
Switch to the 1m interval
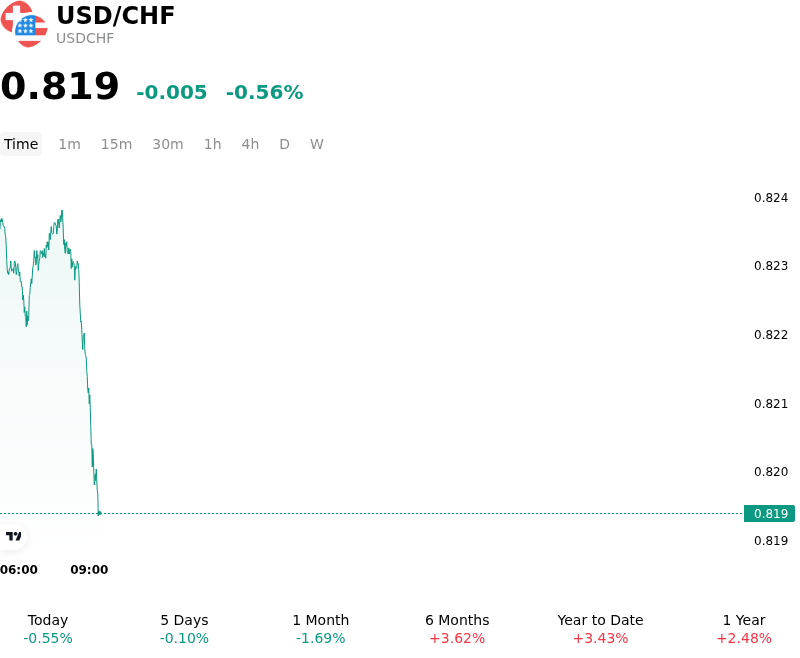(x=69, y=144)
